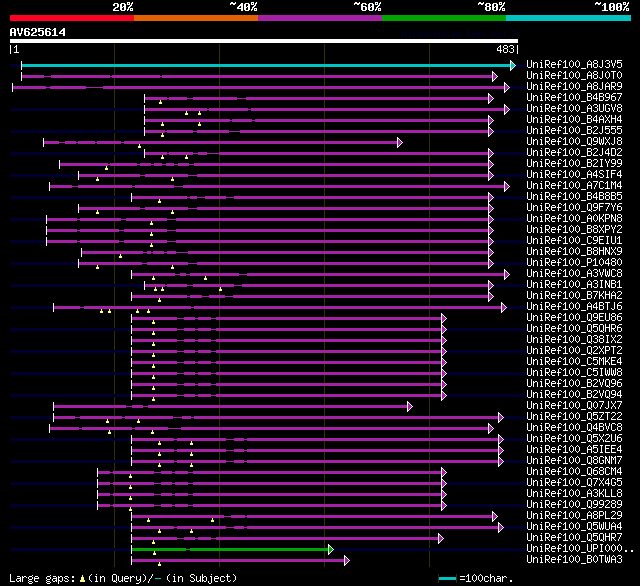
Task: Open the UniRef100_Q9F7Y6 hit label
Action: (x=574, y=208)
